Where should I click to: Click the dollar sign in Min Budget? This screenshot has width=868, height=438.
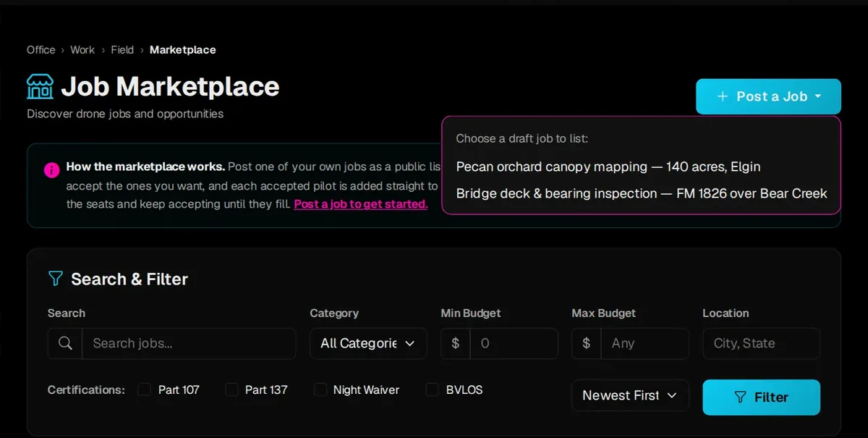(455, 343)
